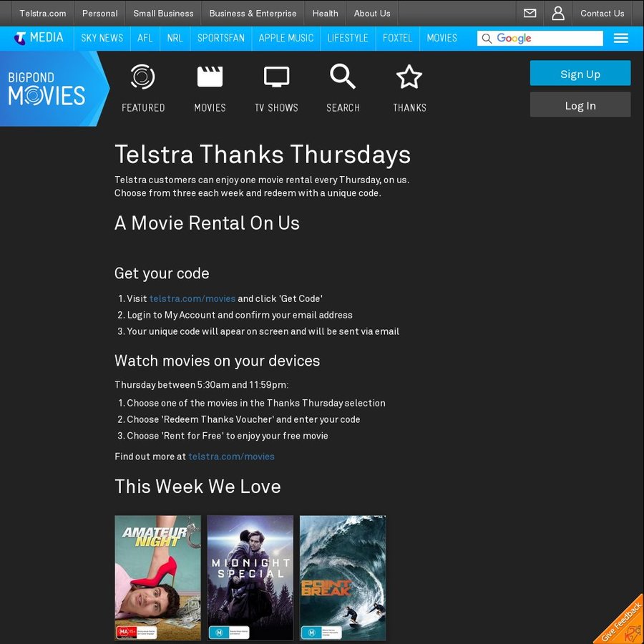Click the Telstra Media logo
The image size is (644, 644).
(39, 38)
